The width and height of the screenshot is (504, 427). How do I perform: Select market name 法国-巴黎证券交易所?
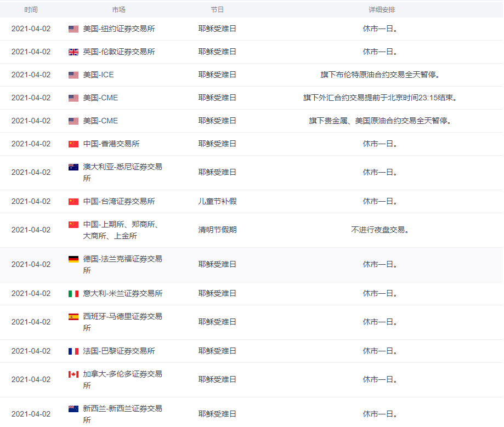pos(119,351)
